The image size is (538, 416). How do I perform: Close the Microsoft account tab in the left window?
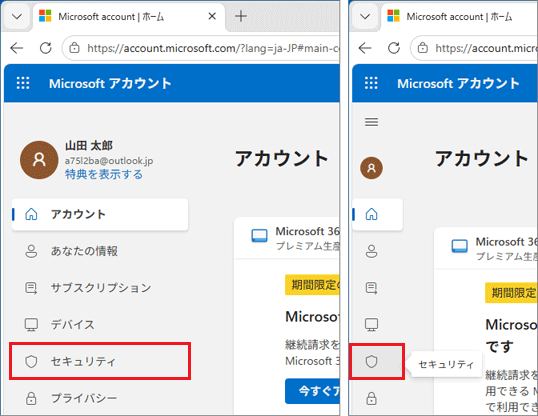click(x=212, y=16)
